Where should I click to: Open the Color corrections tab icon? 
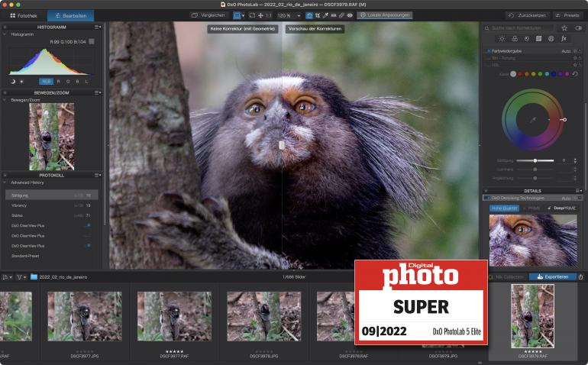[515, 39]
